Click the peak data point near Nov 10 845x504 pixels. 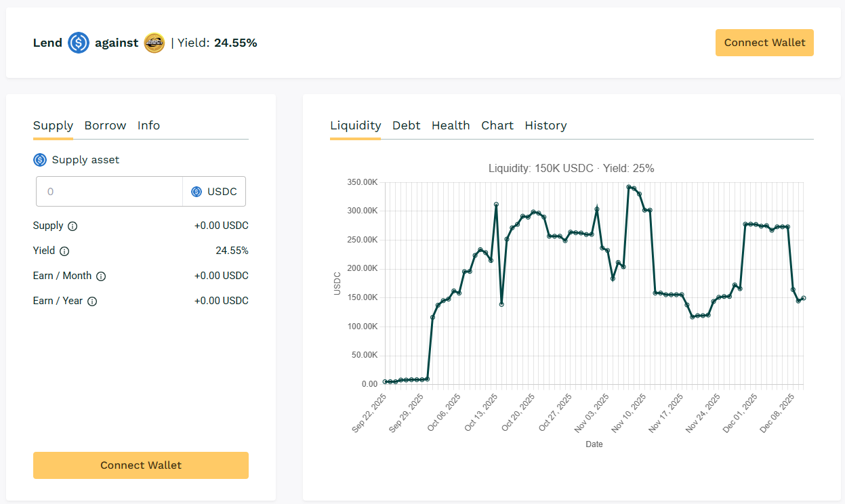pos(629,187)
